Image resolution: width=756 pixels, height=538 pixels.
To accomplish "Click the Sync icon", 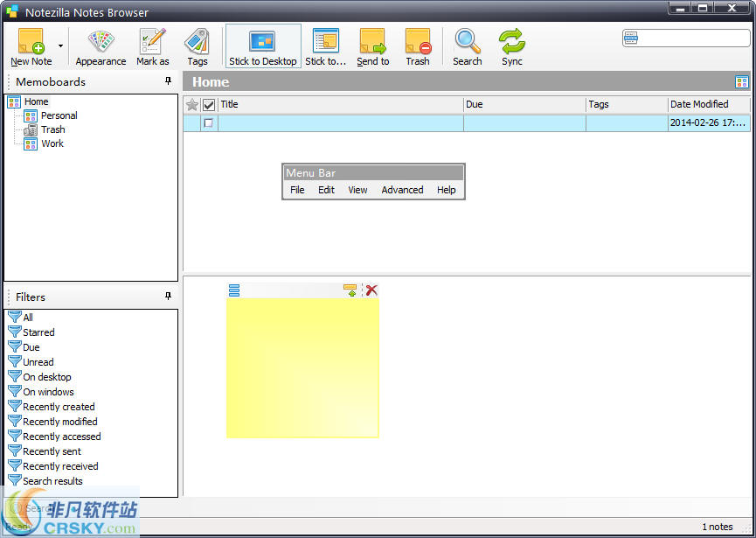I will point(511,47).
